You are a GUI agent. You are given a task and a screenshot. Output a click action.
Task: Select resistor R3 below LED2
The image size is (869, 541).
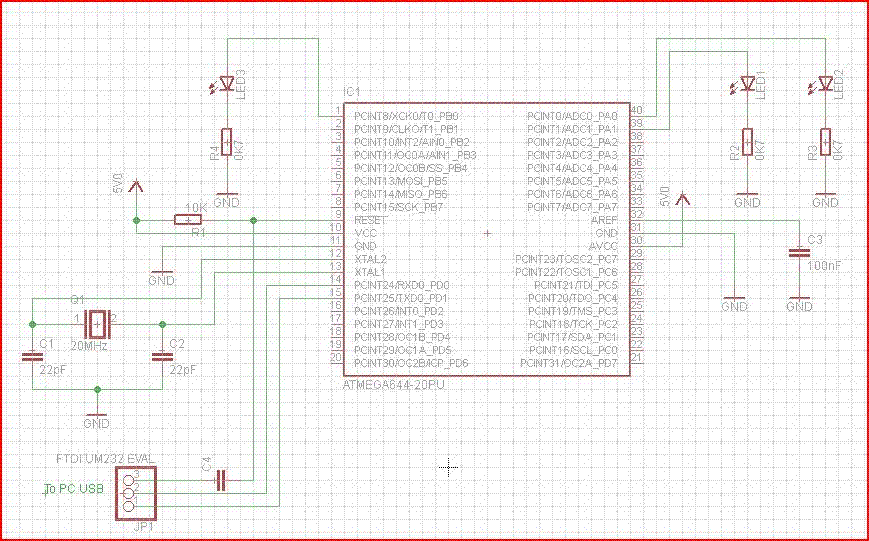(x=826, y=142)
